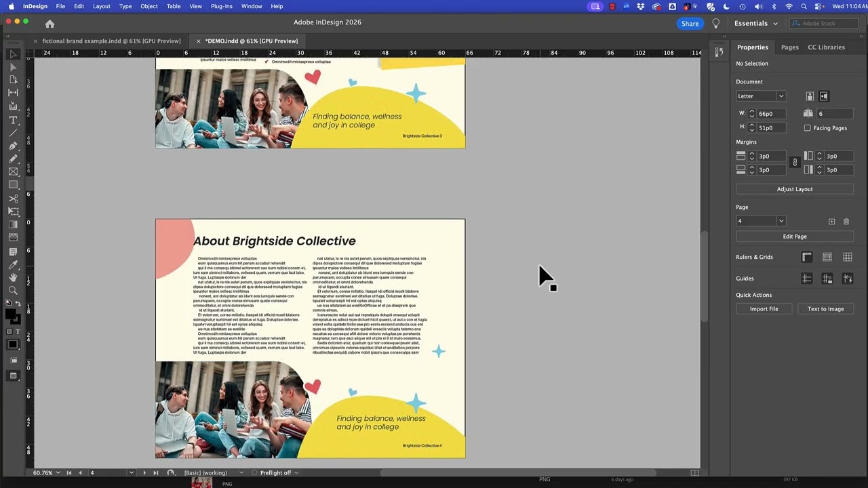Create a new page with plus icon
868x488 pixels.
tap(831, 222)
